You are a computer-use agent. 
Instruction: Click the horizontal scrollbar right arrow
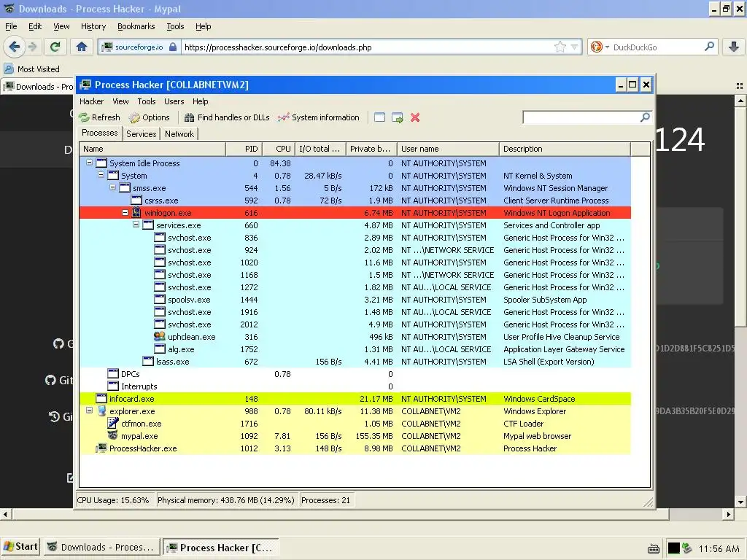[728, 514]
